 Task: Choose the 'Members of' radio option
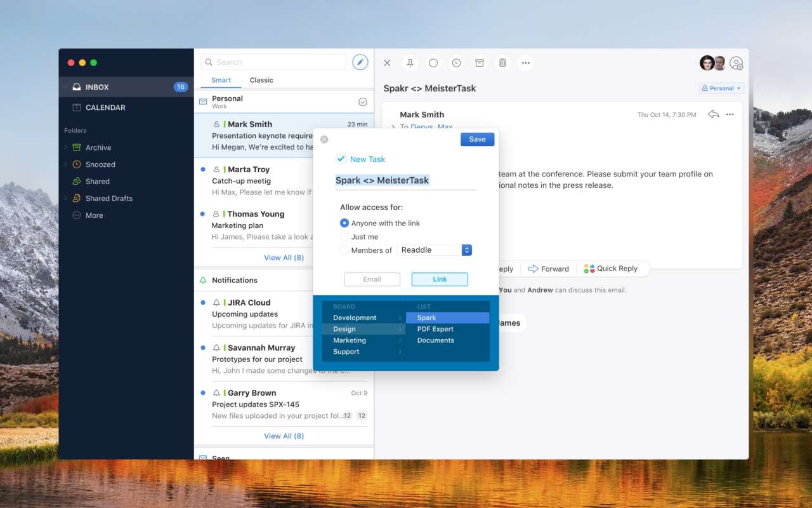point(344,250)
